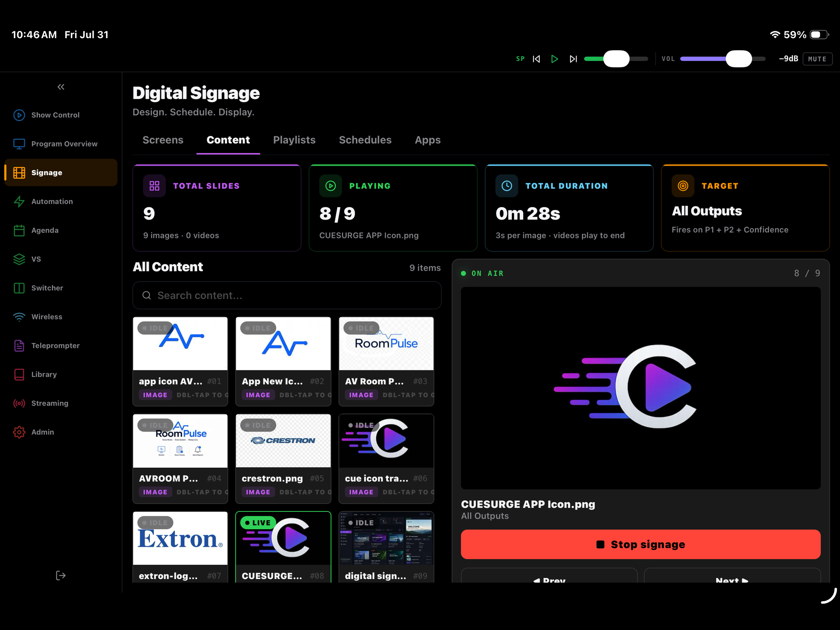Click the Search content input field
The height and width of the screenshot is (630, 840).
[287, 295]
